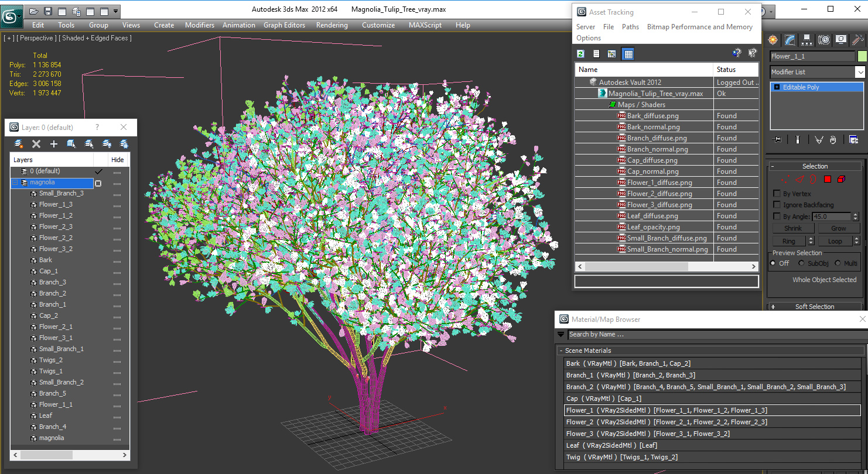
Task: Toggle current-layer box for magnolia layer
Action: (98, 183)
